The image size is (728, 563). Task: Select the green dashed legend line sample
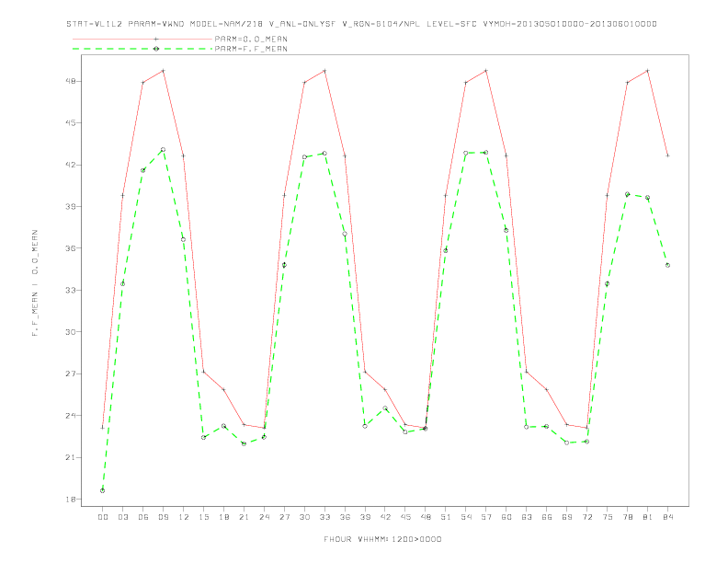(x=142, y=49)
